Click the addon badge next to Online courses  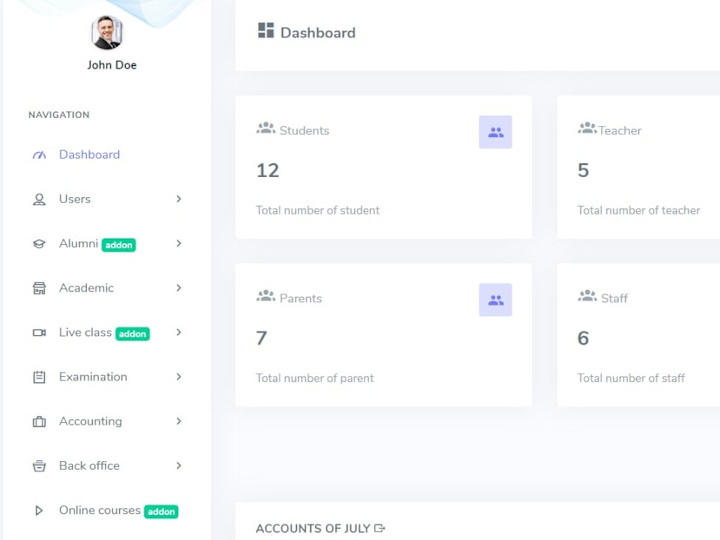click(x=161, y=512)
